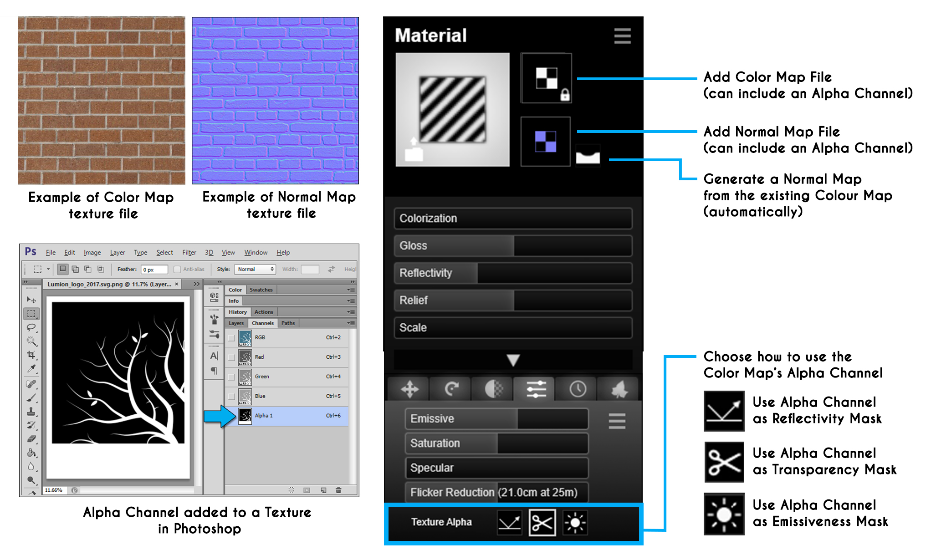This screenshot has height=560, width=936.
Task: Collapse material sliders with the down arrow
Action: click(513, 360)
